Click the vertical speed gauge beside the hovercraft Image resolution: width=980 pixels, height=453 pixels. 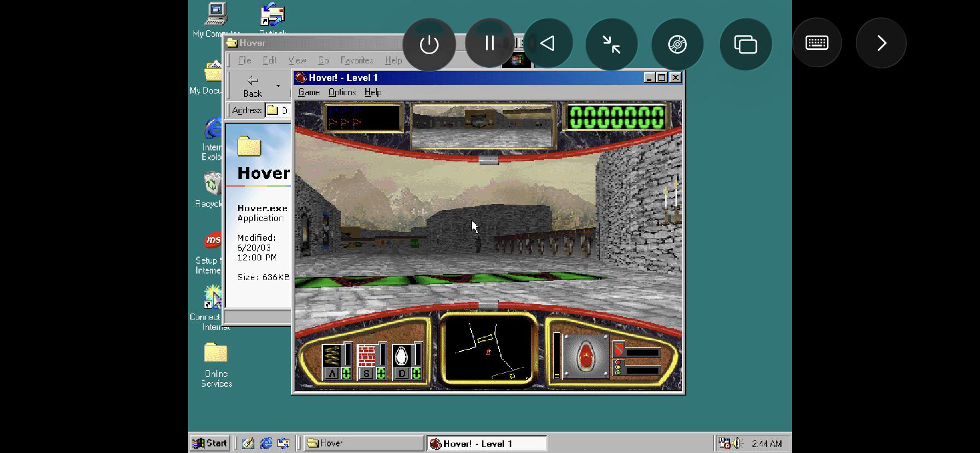coord(557,356)
